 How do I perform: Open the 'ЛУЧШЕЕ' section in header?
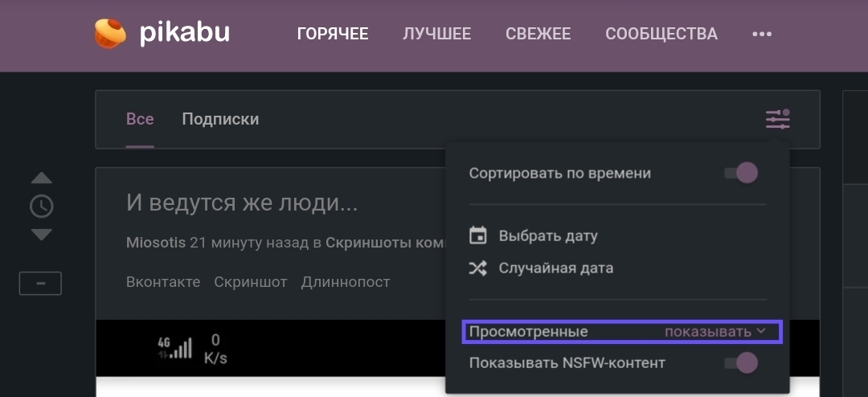coord(436,34)
